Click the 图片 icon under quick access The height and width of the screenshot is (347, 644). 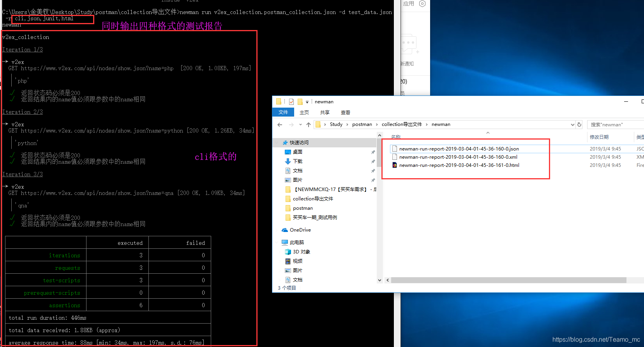288,180
